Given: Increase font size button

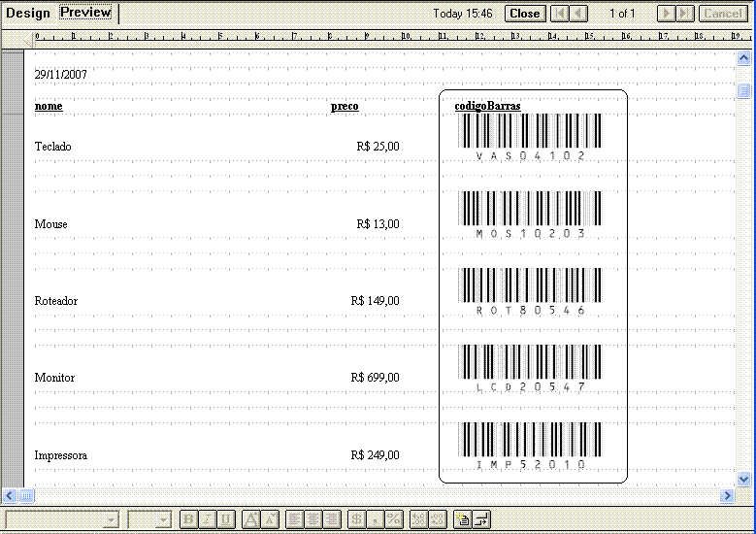Looking at the screenshot, I should 250,519.
